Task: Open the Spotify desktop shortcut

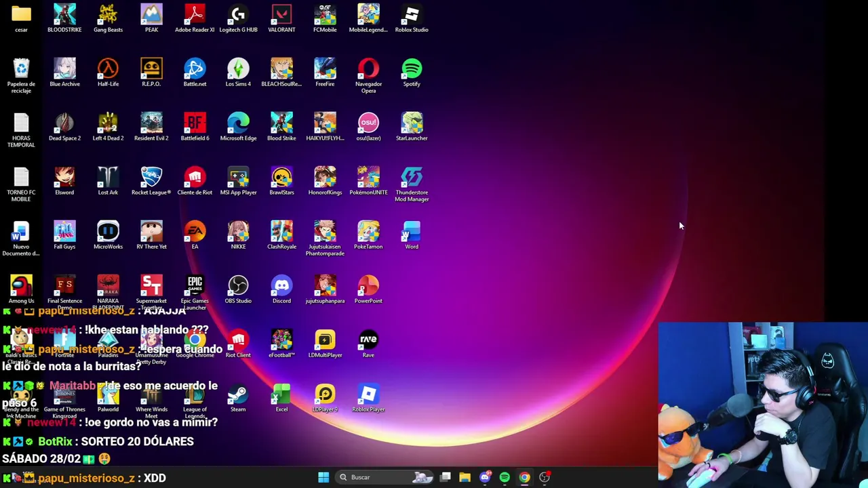Action: point(412,73)
